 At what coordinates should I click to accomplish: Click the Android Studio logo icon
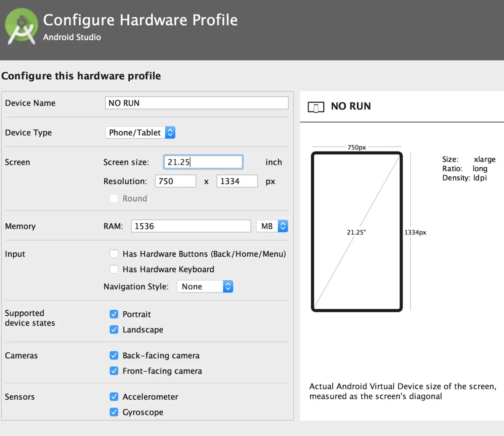[22, 26]
